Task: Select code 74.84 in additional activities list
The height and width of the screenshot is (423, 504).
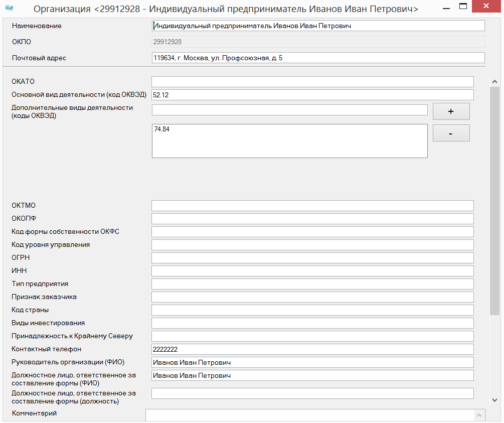Action: coord(162,129)
